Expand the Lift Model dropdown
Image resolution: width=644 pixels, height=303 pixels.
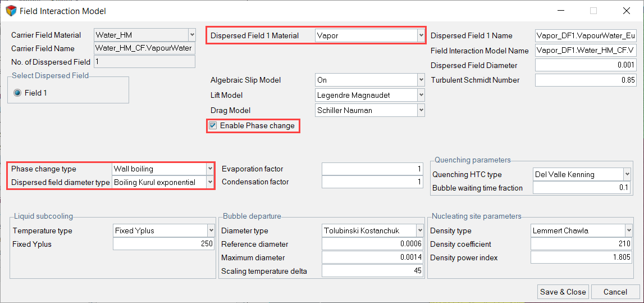tap(421, 96)
